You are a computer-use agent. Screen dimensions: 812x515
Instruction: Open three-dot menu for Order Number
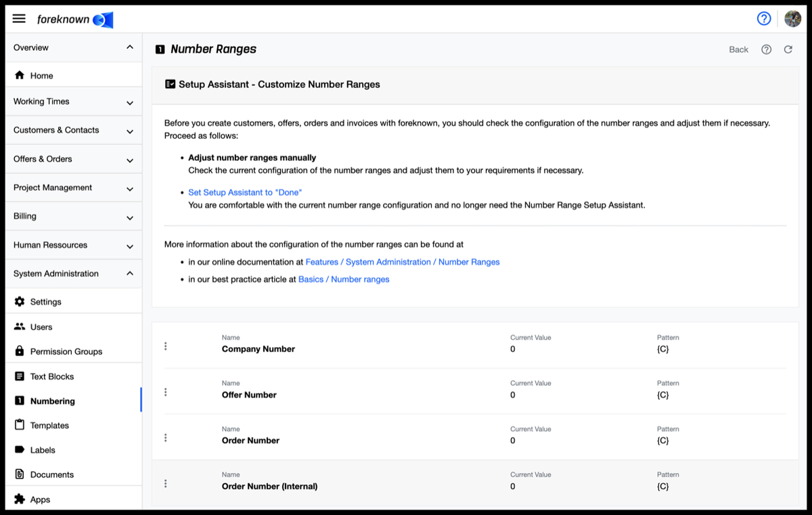pyautogui.click(x=165, y=438)
